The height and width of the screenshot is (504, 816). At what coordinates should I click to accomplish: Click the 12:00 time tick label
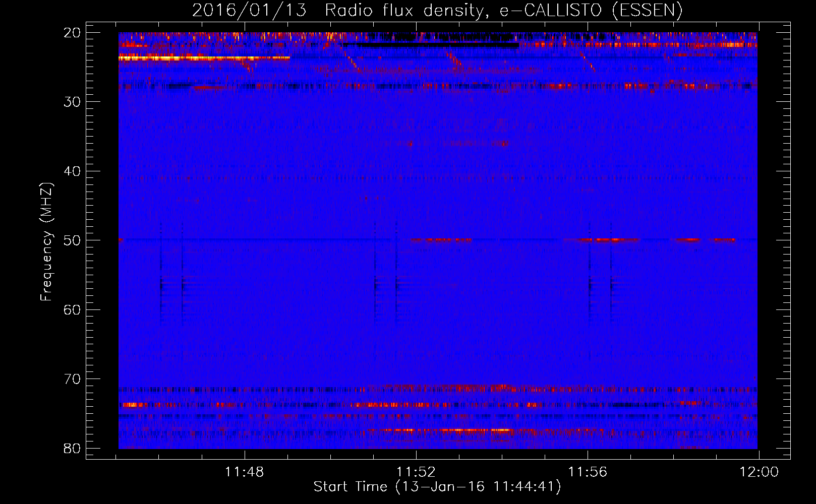coord(759,472)
